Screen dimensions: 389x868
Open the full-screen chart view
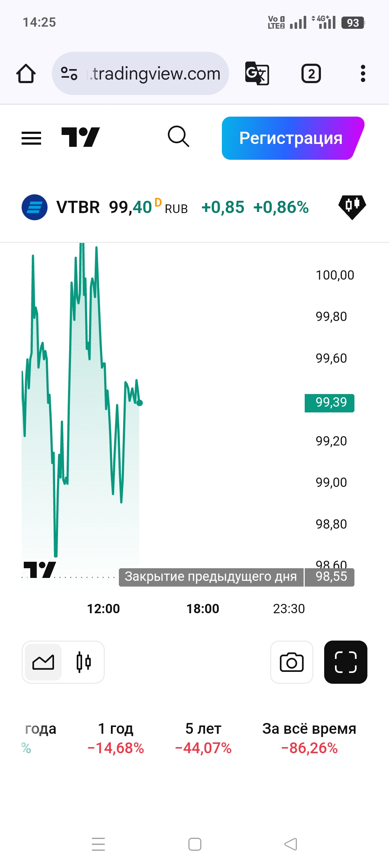pos(345,662)
